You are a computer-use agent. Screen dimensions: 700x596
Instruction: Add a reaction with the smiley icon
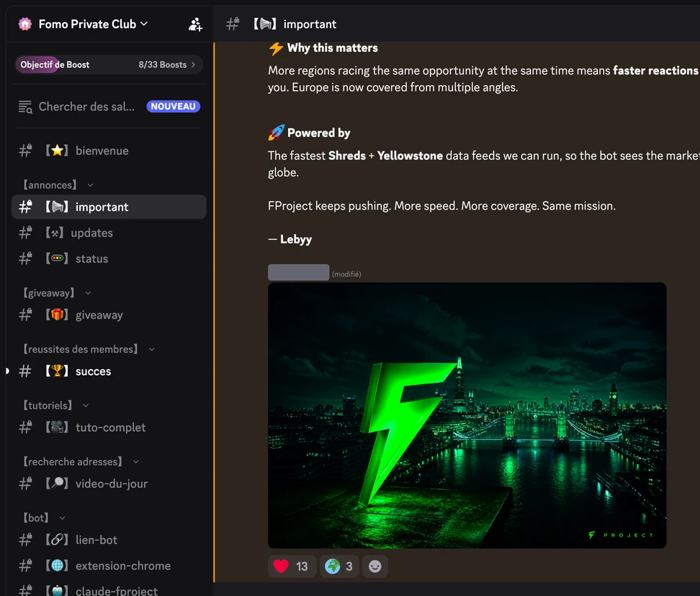point(375,566)
